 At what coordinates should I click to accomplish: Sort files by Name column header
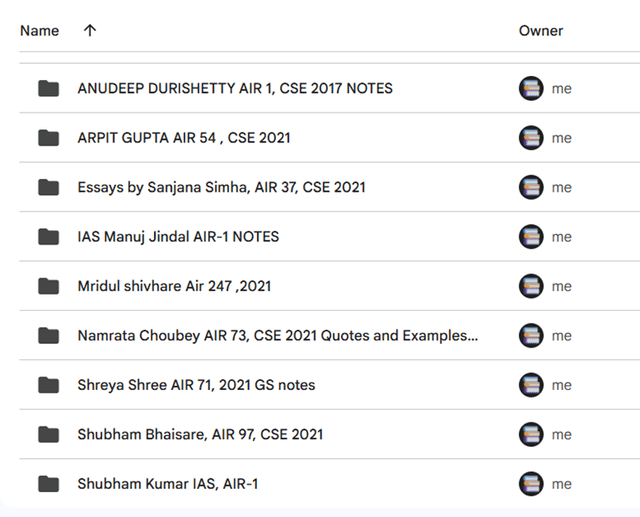pos(40,31)
